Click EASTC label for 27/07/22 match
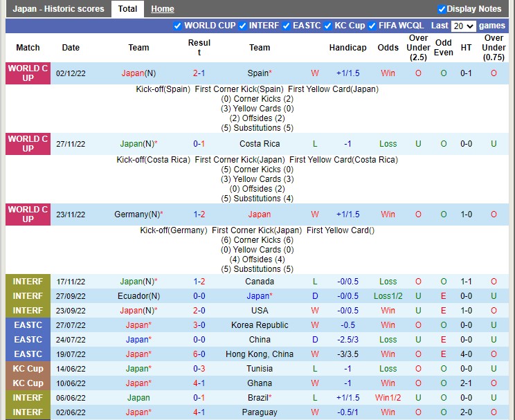515x420 pixels. pos(28,325)
